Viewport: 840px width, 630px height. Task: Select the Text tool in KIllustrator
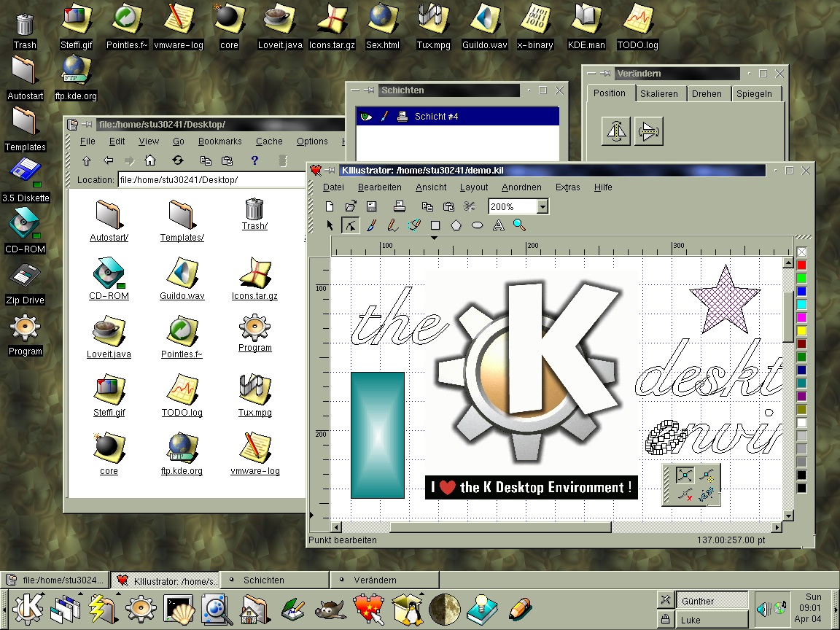pyautogui.click(x=499, y=225)
